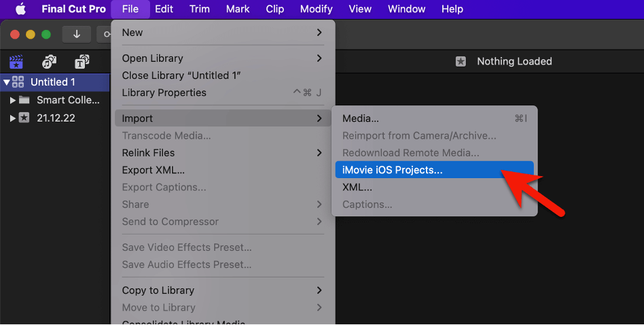The width and height of the screenshot is (644, 325).
Task: Click the import media down-arrow toolbar button
Action: click(x=76, y=35)
